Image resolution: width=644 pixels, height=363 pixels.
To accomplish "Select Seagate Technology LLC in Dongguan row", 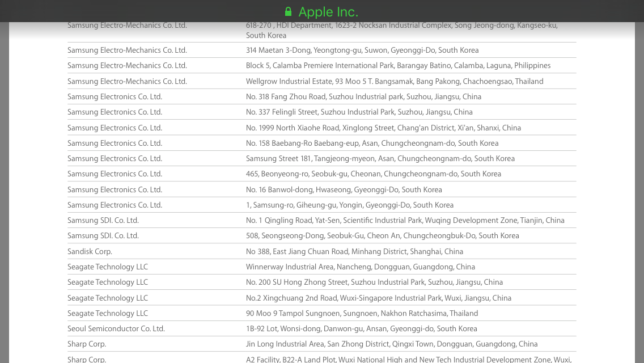I will pos(108,267).
